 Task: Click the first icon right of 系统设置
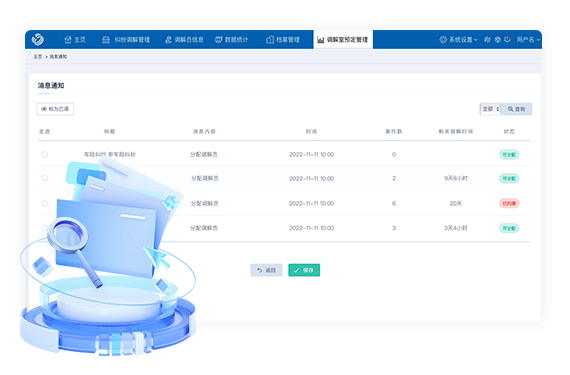487,40
